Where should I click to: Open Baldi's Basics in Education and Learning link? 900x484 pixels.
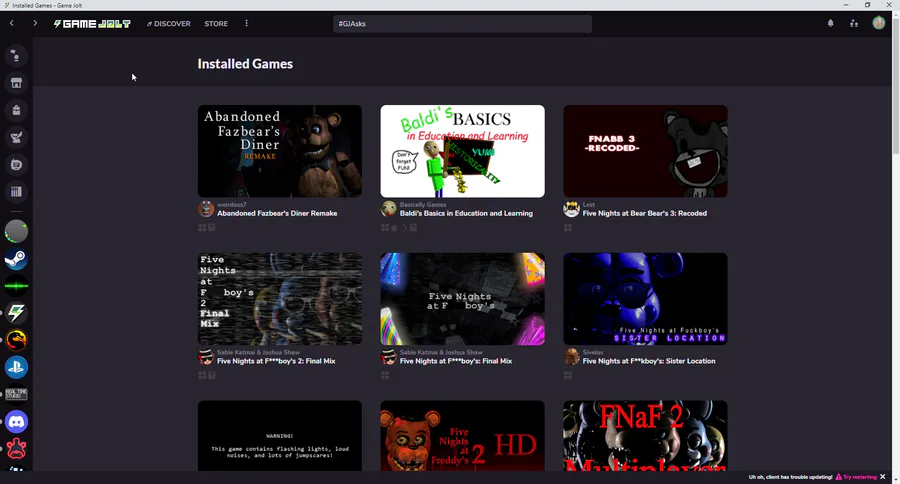pyautogui.click(x=466, y=214)
